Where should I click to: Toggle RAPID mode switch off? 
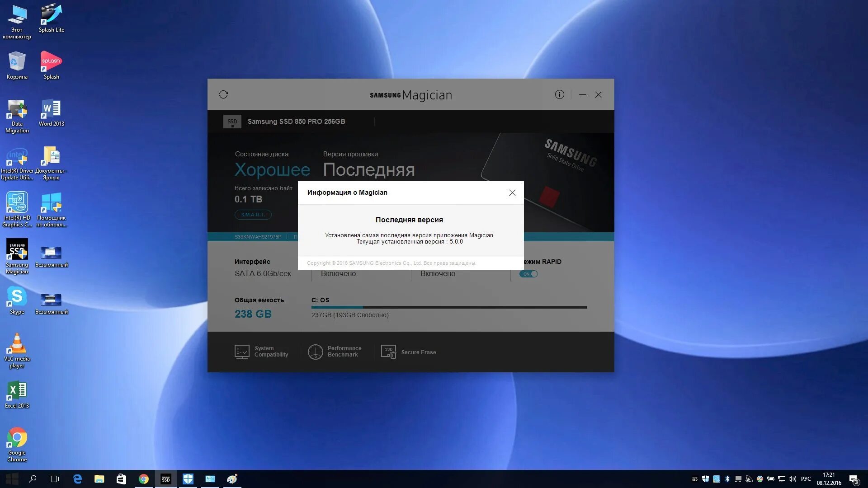tap(528, 274)
